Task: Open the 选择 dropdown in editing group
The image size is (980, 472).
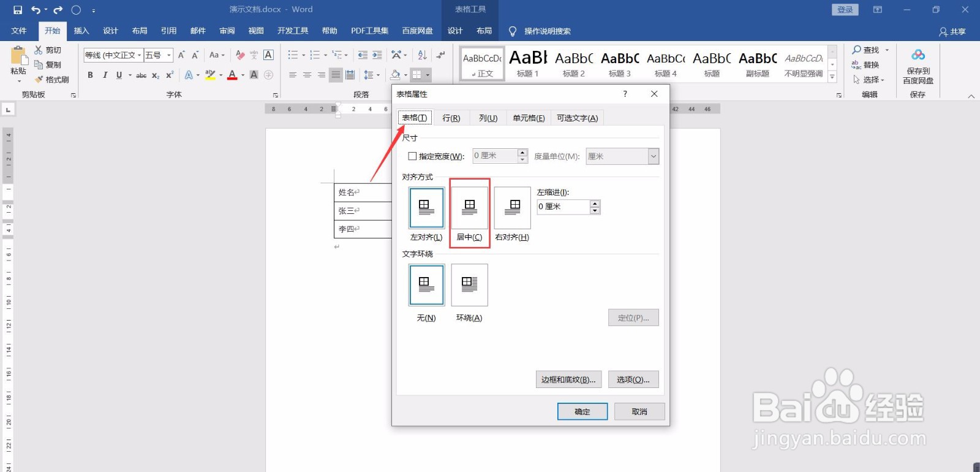Action: [869, 80]
